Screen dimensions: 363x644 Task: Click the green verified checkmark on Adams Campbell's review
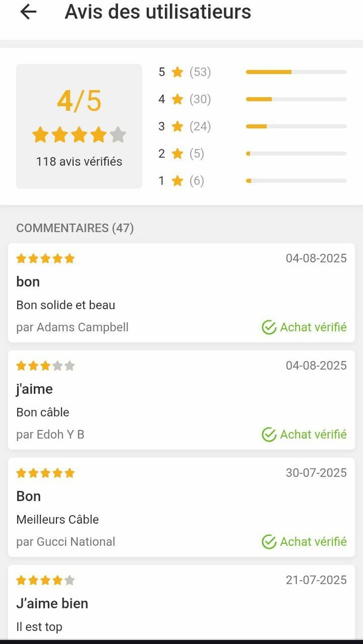pos(268,327)
